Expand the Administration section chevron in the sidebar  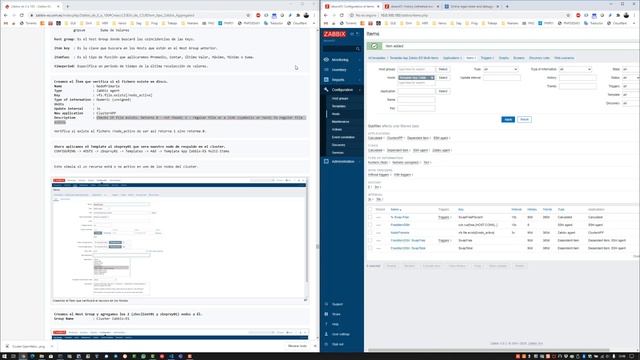pyautogui.click(x=359, y=161)
